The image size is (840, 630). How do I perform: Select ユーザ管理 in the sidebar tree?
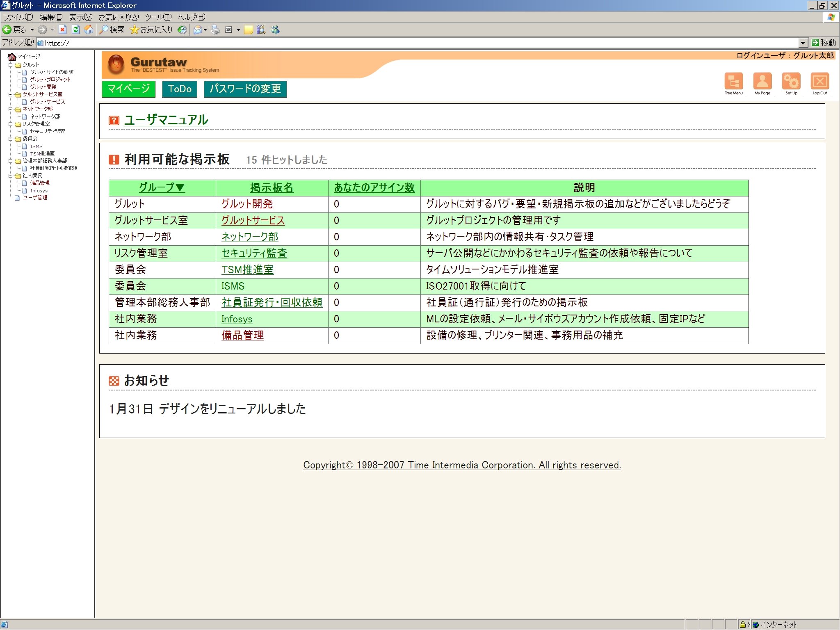(x=35, y=198)
